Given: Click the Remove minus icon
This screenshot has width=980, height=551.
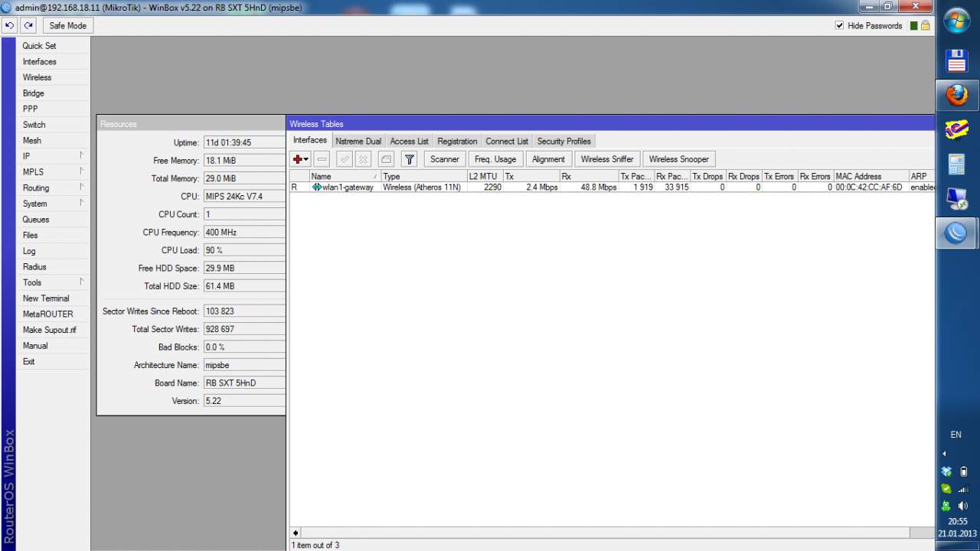Looking at the screenshot, I should [x=322, y=159].
